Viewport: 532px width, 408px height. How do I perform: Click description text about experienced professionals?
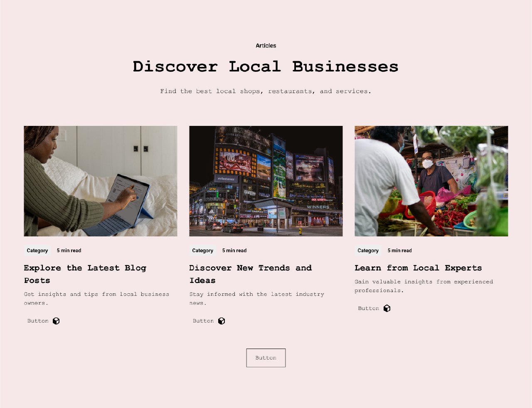tap(424, 286)
